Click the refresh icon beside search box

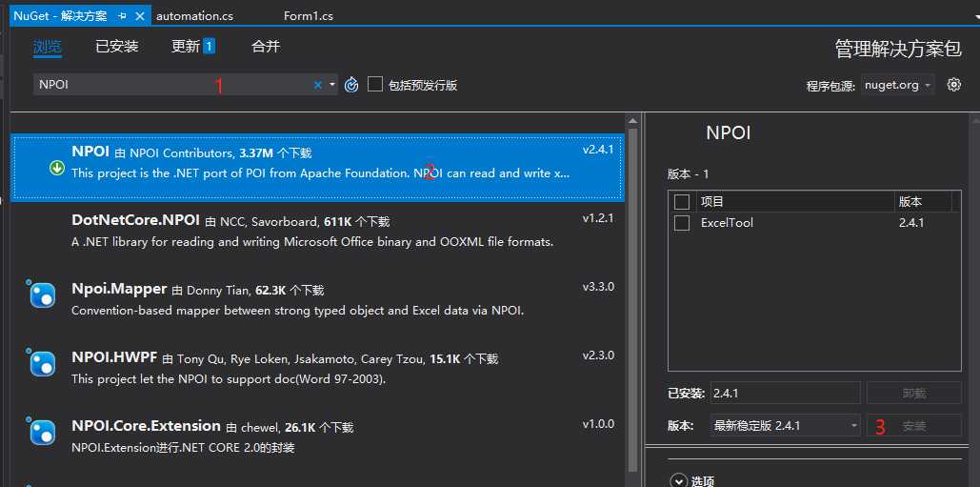coord(351,85)
